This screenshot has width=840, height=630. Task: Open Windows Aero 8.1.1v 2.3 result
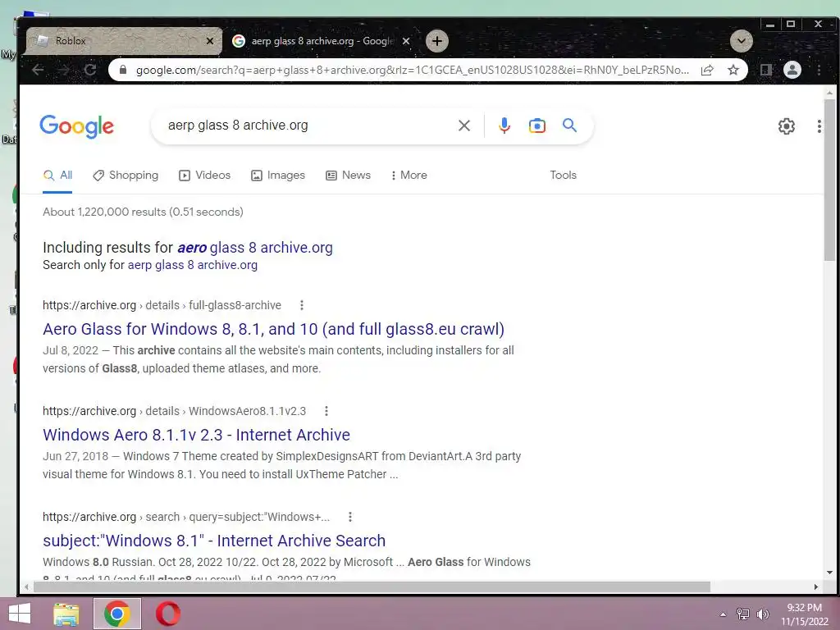pos(196,435)
